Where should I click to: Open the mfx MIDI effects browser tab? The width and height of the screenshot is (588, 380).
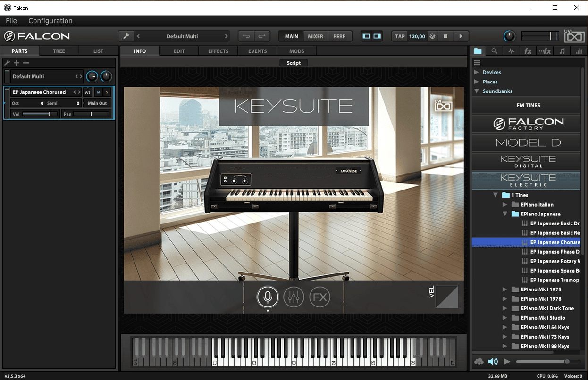point(545,51)
